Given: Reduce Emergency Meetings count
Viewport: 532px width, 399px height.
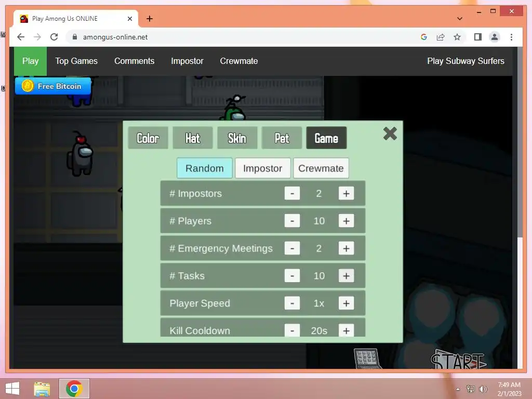Looking at the screenshot, I should 292,248.
